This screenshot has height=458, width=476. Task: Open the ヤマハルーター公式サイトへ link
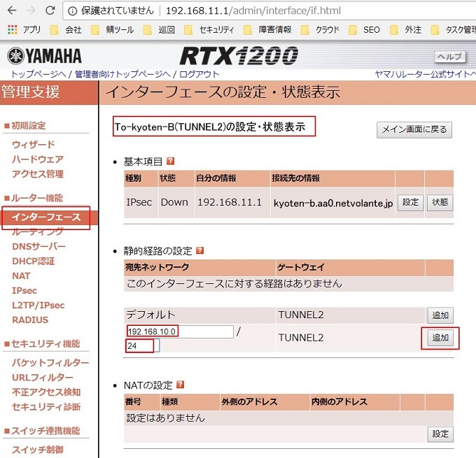tap(425, 74)
